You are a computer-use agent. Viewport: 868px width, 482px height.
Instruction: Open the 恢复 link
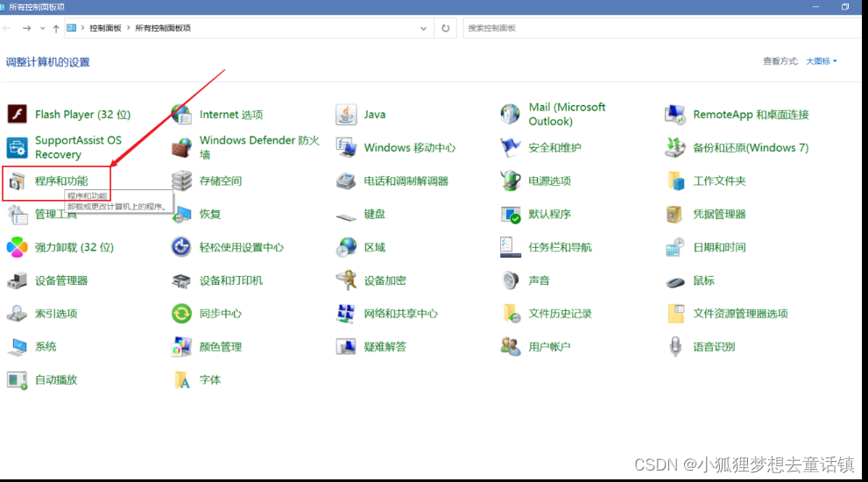(210, 214)
